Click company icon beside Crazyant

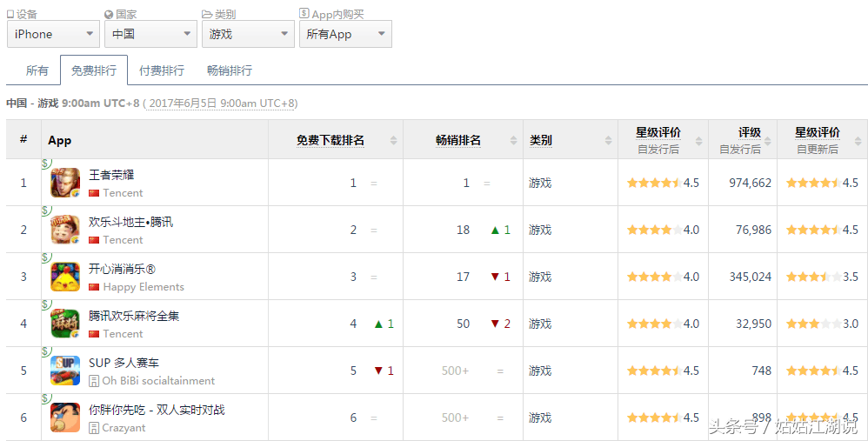point(94,428)
